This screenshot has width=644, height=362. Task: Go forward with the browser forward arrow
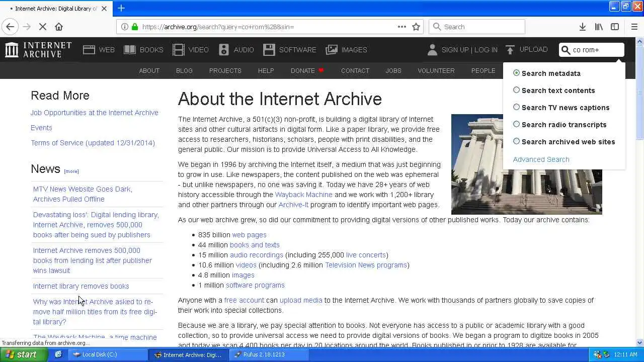pos(27,27)
